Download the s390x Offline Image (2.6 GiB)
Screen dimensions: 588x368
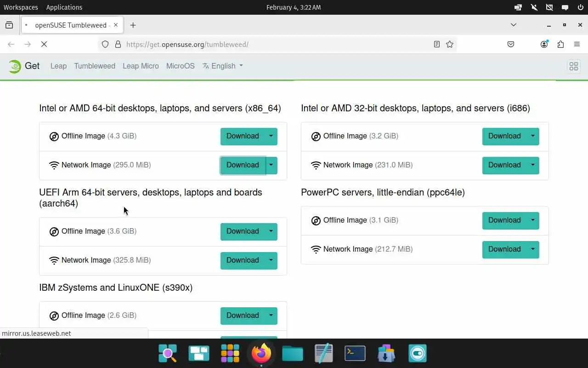(x=243, y=316)
